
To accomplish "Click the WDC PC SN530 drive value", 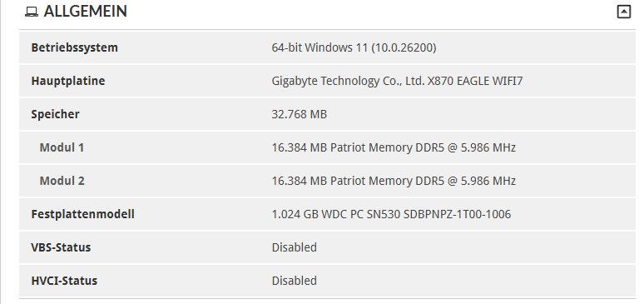I will 391,214.
